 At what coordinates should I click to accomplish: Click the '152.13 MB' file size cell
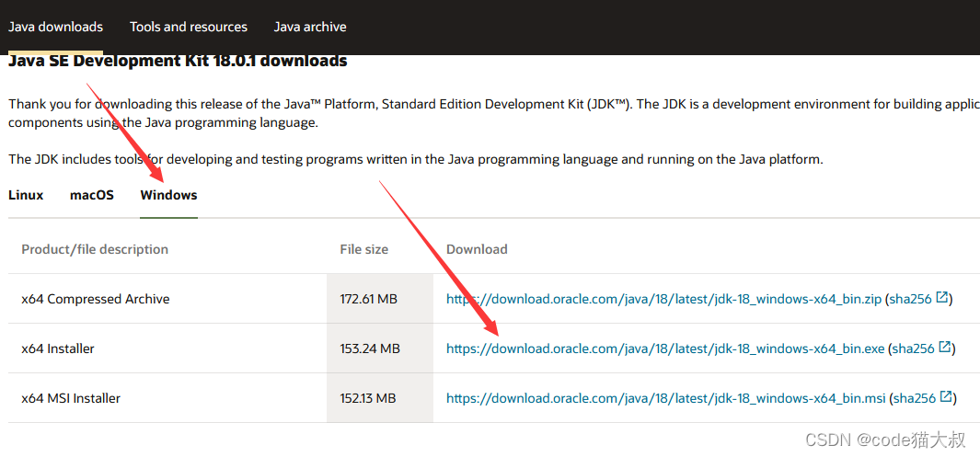point(380,398)
